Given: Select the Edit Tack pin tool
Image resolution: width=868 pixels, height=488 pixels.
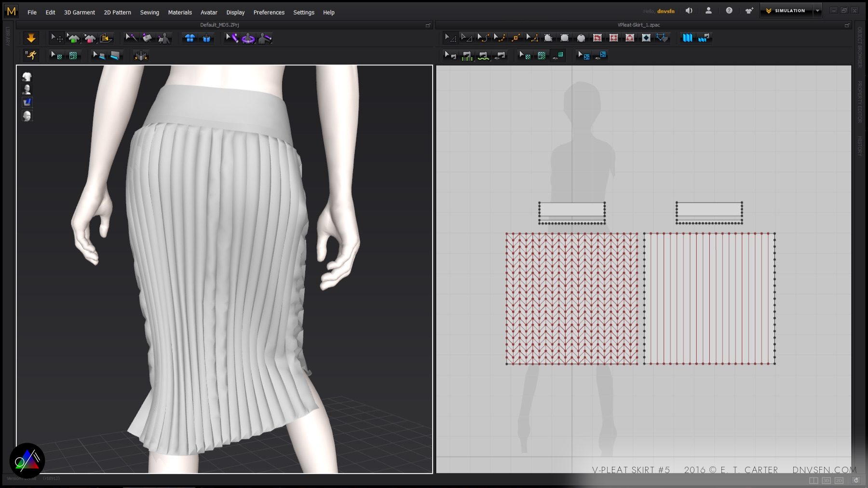Looking at the screenshot, I should pos(131,38).
